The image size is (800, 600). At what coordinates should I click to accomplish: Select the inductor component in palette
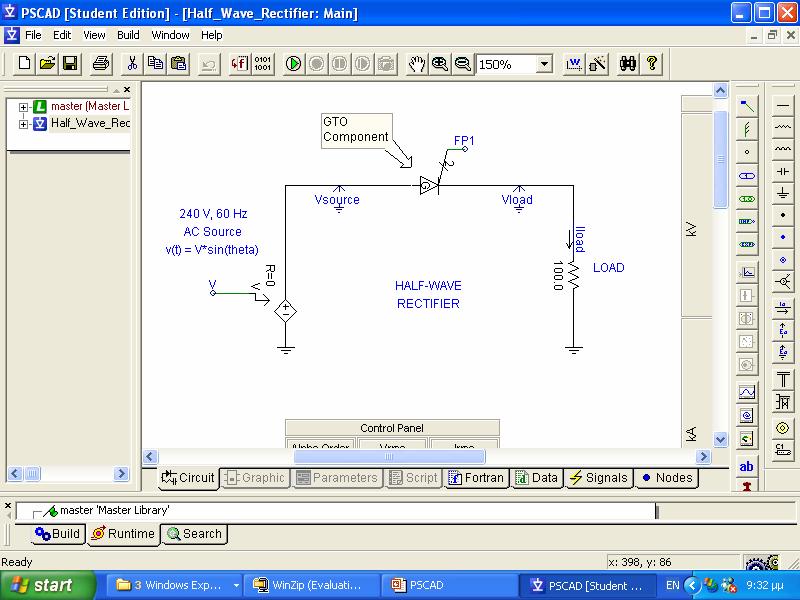(x=783, y=149)
